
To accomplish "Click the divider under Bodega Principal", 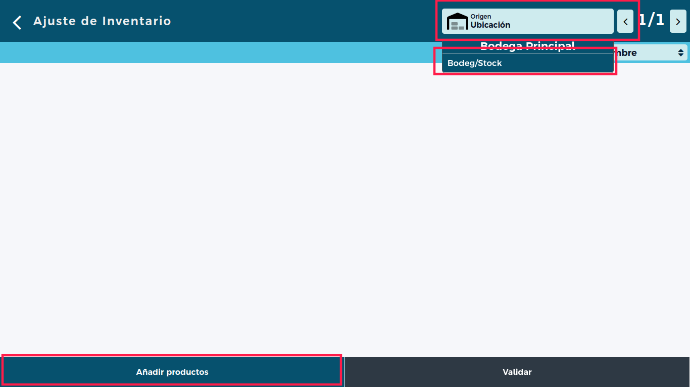I will point(528,53).
